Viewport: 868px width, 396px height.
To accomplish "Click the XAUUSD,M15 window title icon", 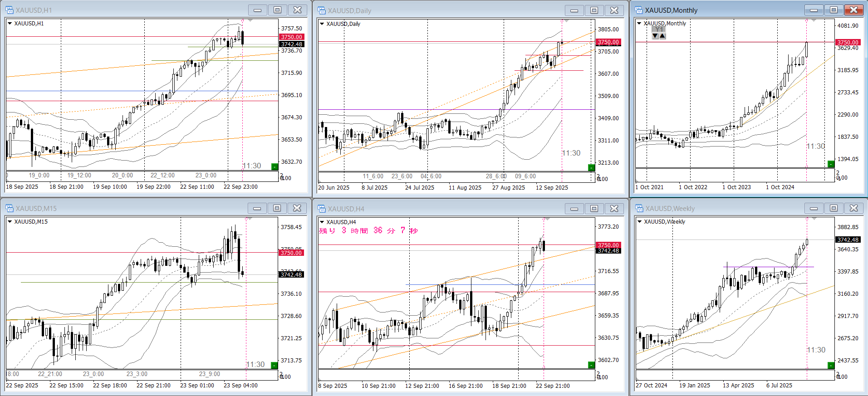I will 9,208.
